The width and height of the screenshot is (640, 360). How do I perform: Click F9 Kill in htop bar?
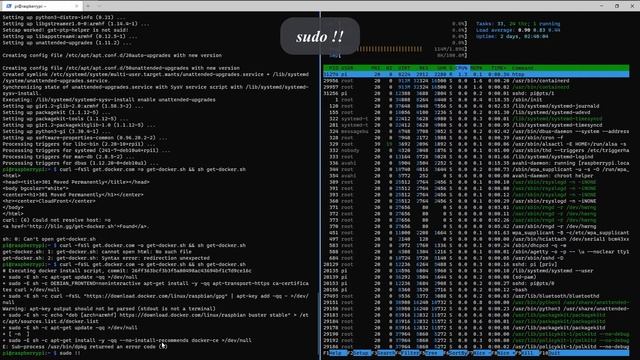click(529, 353)
